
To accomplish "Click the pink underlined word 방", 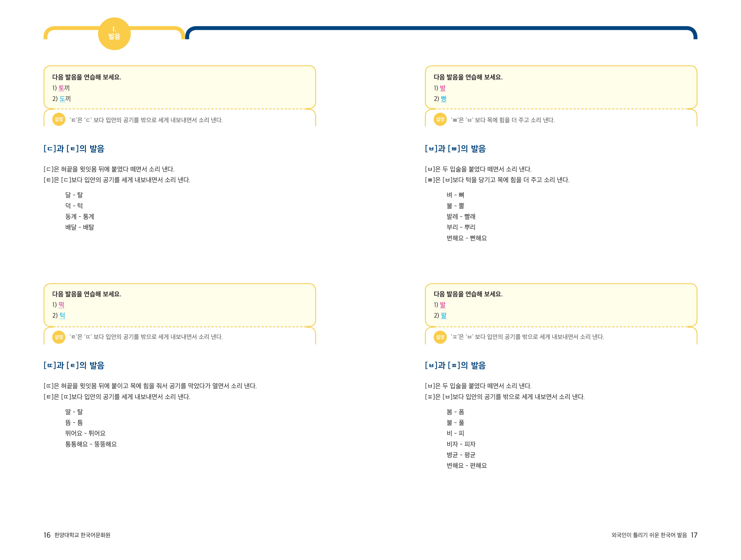I will (x=442, y=88).
